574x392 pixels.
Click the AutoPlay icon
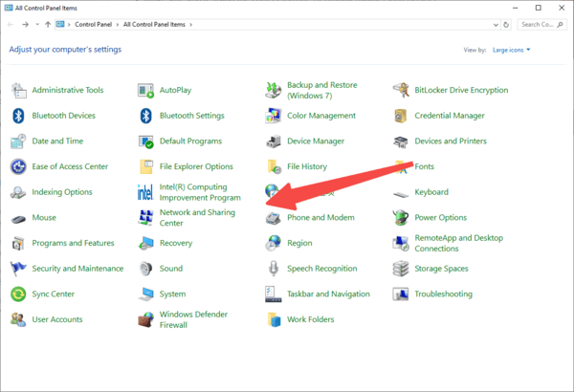(x=145, y=90)
